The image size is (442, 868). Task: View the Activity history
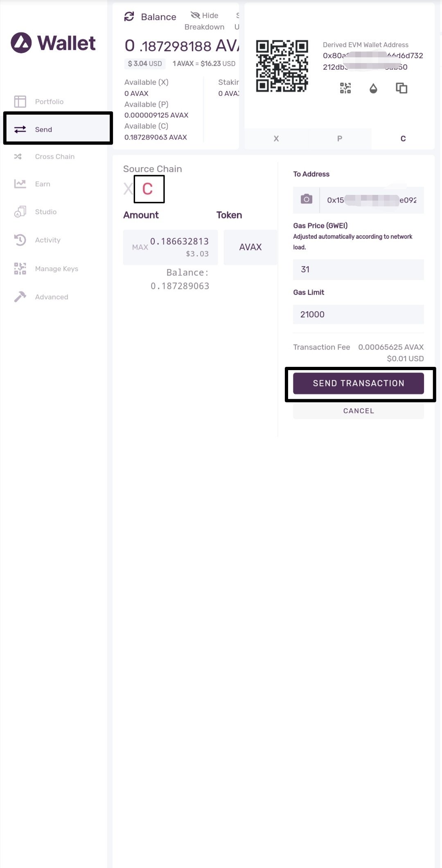click(x=47, y=240)
